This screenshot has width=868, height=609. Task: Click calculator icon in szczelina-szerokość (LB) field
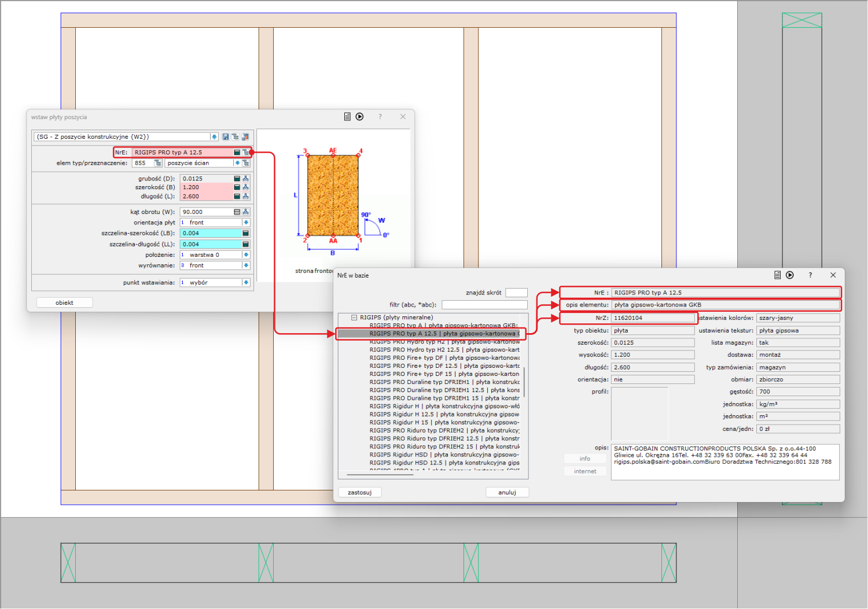pos(245,234)
